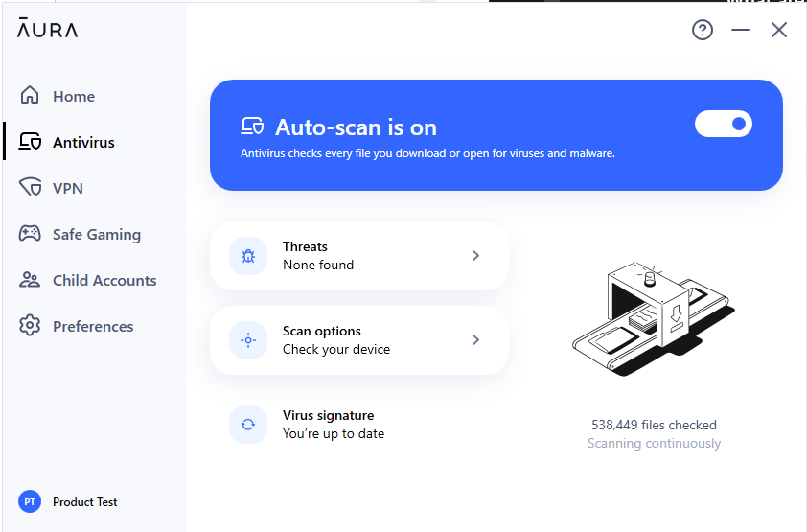Screen dimensions: 807x532
Task: Click the Threats bug icon
Action: 248,256
